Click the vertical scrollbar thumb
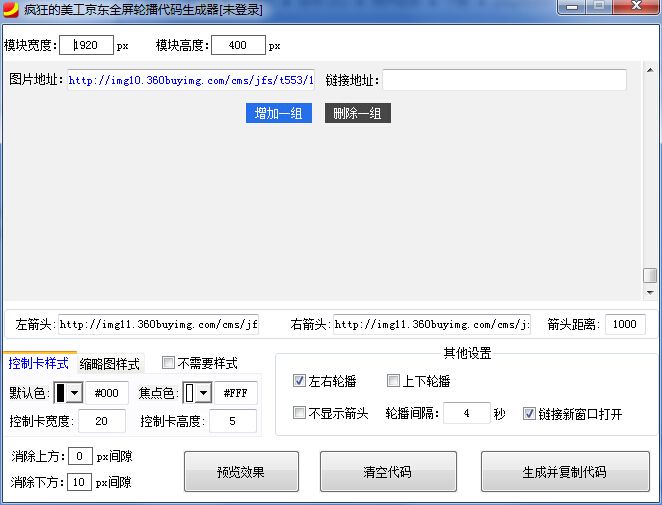The height and width of the screenshot is (505, 662). (650, 275)
